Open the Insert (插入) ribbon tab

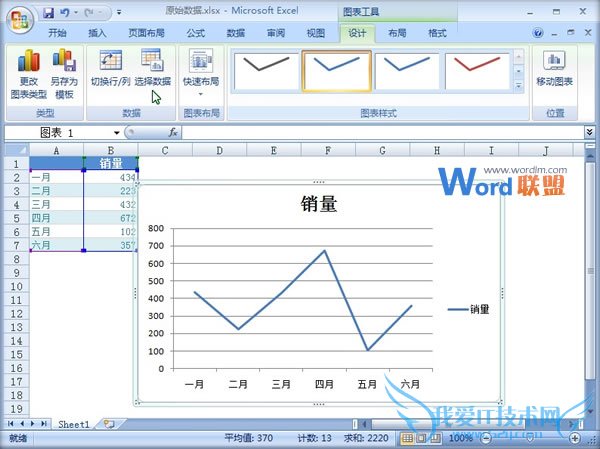pos(97,33)
